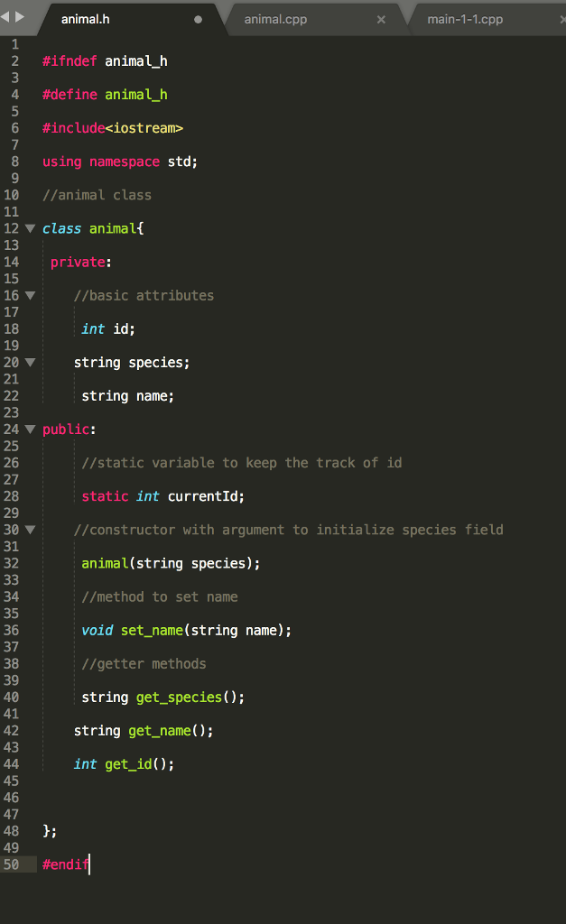Viewport: 566px width, 924px height.
Task: Collapse the class animal block fold arrow
Action: click(30, 228)
